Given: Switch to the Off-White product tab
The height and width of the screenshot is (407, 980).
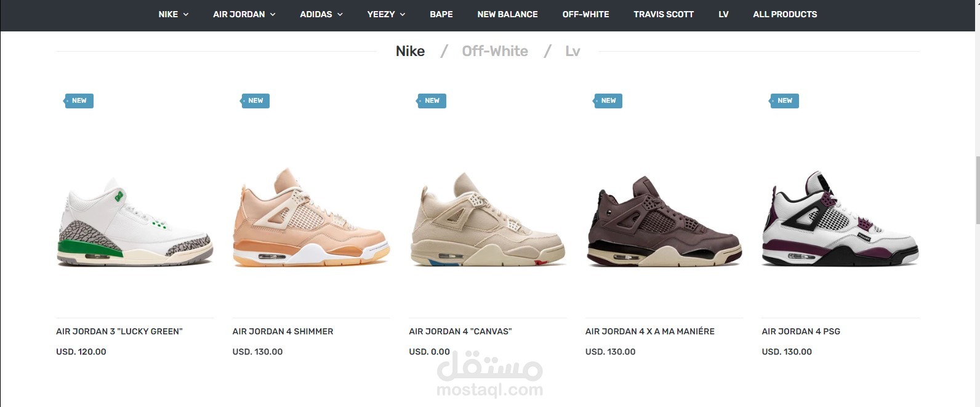Looking at the screenshot, I should [x=495, y=51].
